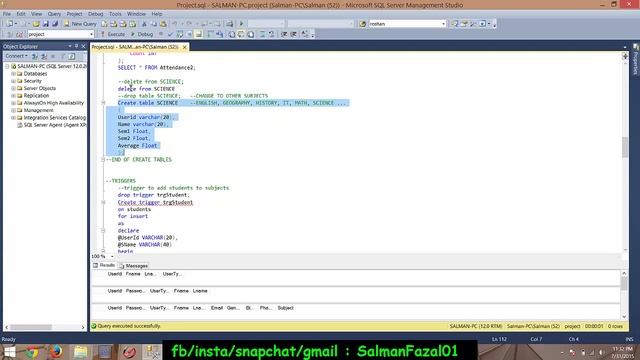Click the Paste icon in toolbar

pyautogui.click(x=163, y=24)
